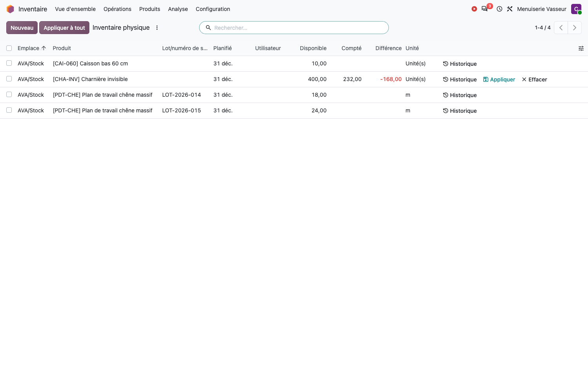Select the LOT-2026-014 row checkbox
The height and width of the screenshot is (372, 588).
click(x=9, y=95)
